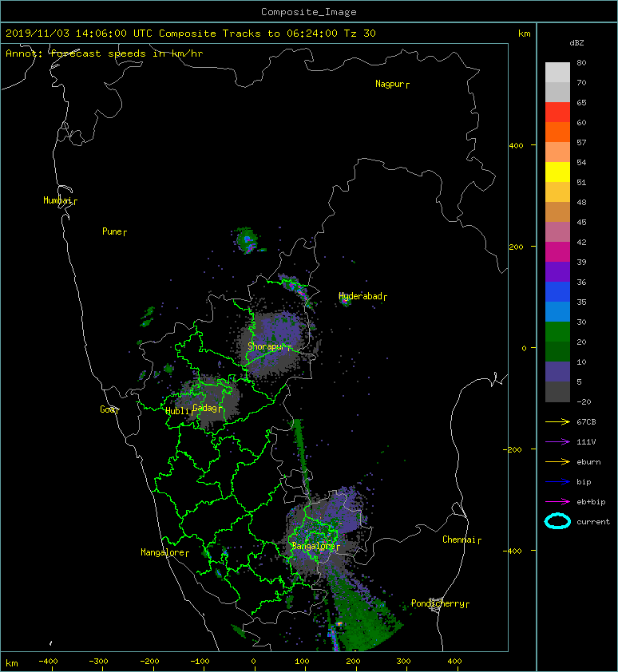618x672 pixels.
Task: Select the Chennai city label
Action: pos(462,540)
